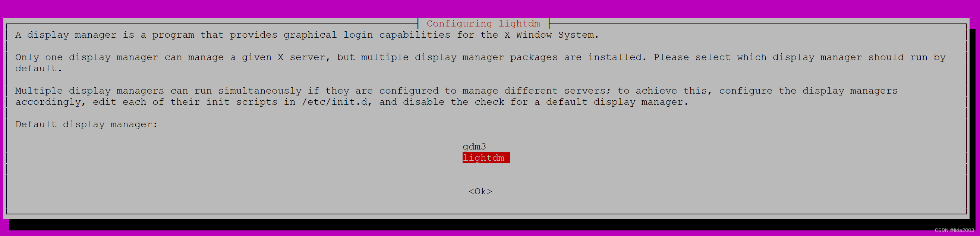Viewport: 980px width, 236px height.
Task: Click the 'Default display manager:' label
Action: pos(86,125)
